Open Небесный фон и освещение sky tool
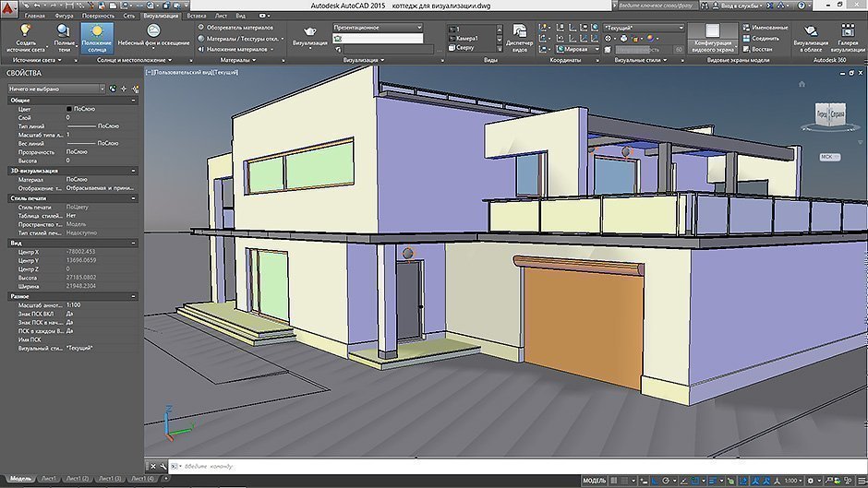 (152, 30)
